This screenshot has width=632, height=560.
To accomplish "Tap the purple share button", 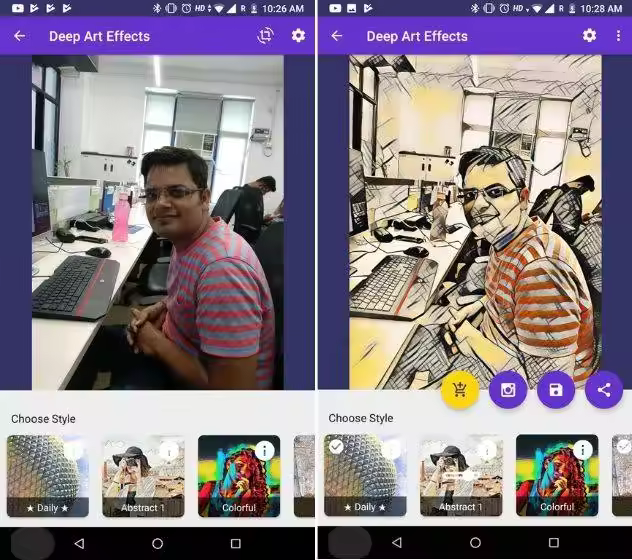I will 604,390.
